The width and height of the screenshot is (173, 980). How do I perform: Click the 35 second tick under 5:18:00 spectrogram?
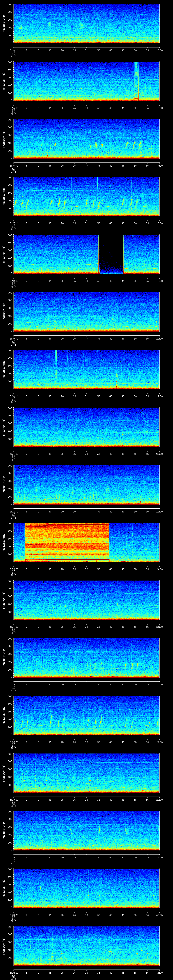click(99, 281)
